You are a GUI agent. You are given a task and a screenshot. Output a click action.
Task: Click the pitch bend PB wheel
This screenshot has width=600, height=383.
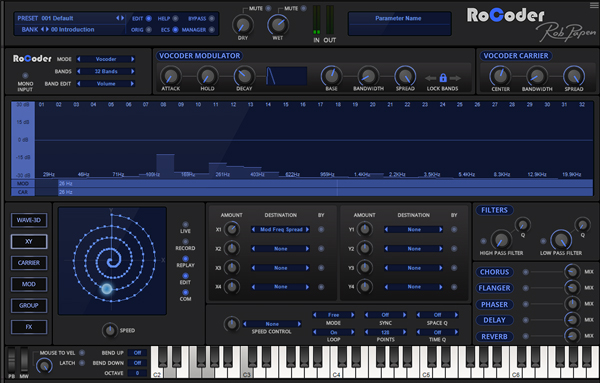click(11, 360)
